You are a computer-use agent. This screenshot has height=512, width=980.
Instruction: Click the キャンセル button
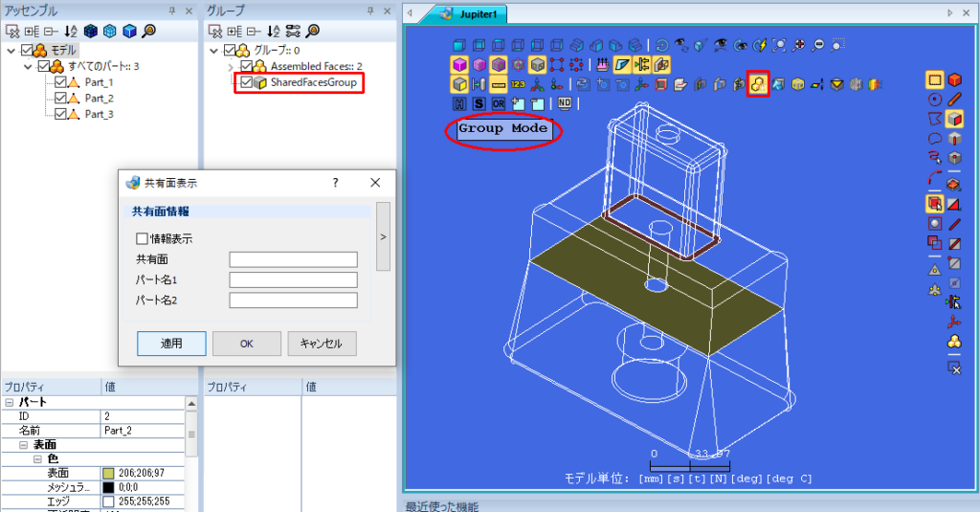coord(322,344)
